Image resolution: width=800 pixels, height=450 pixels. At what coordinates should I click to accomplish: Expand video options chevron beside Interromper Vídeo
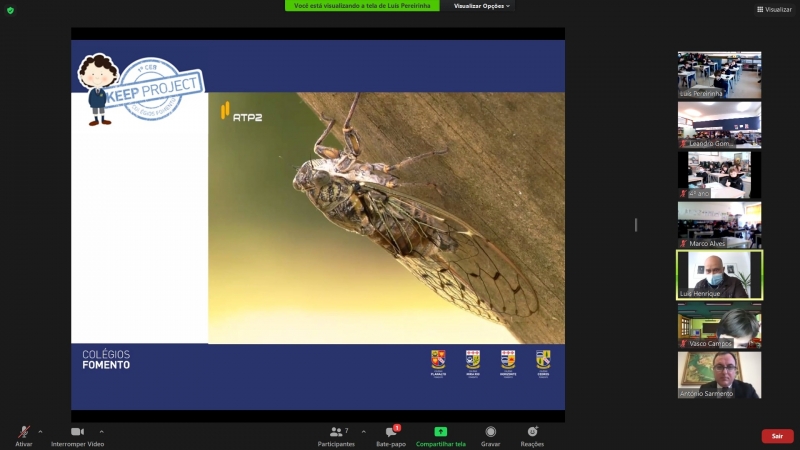click(x=102, y=432)
